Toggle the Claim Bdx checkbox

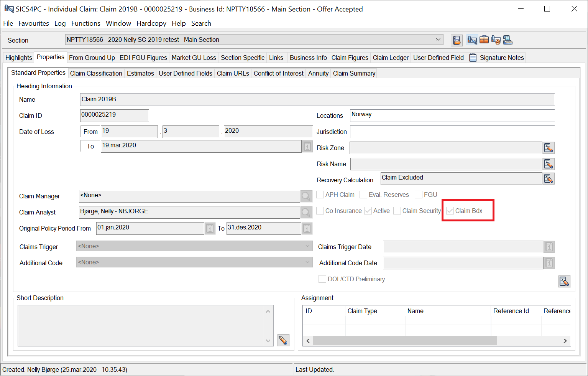[x=450, y=211]
